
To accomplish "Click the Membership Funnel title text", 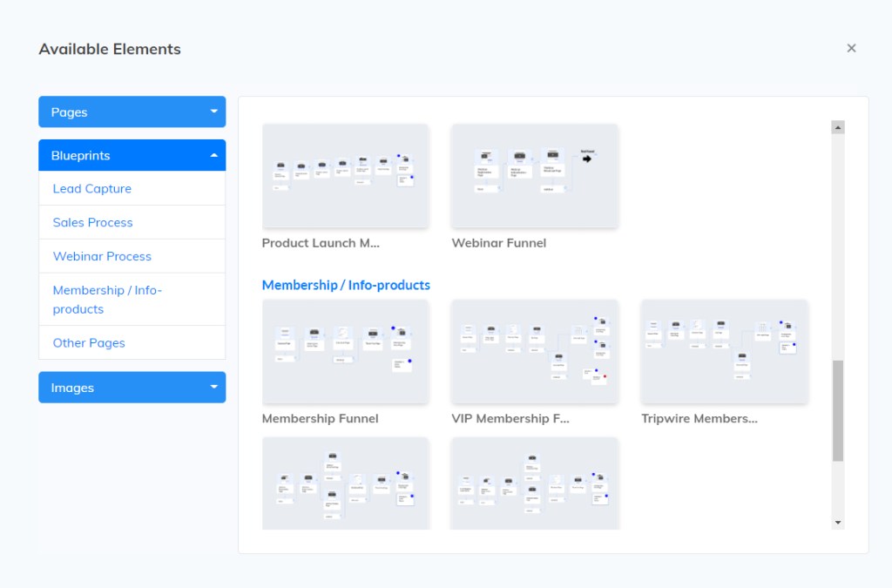I will 321,419.
